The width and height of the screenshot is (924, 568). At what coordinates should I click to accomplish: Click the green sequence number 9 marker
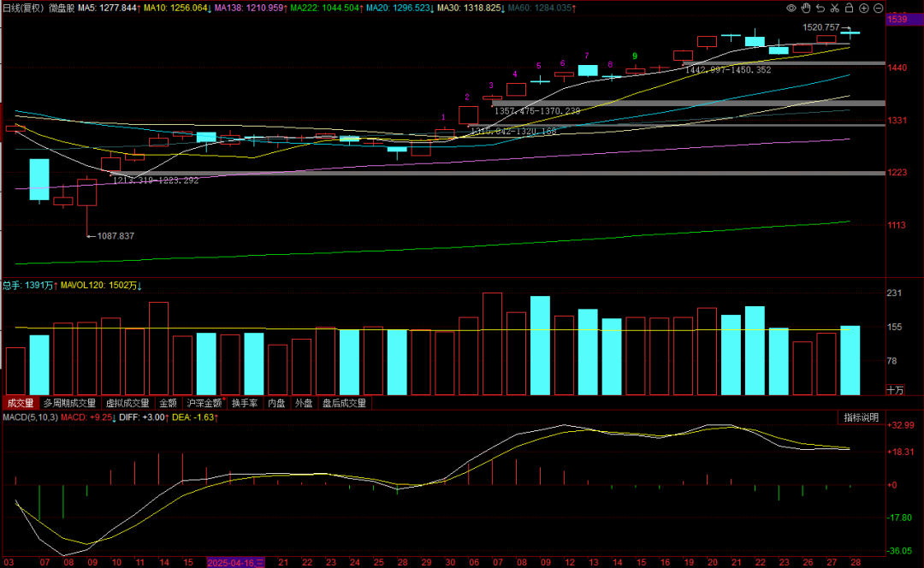coord(635,56)
